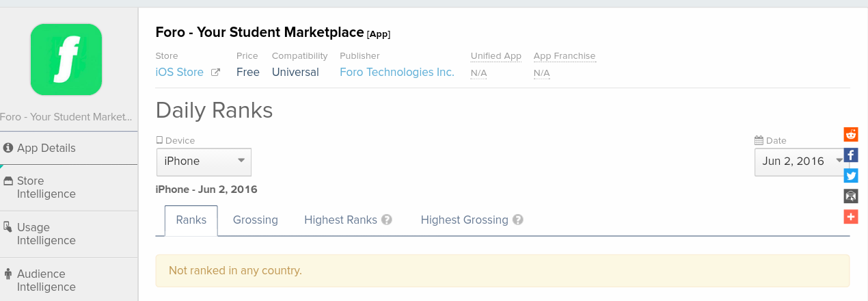The height and width of the screenshot is (301, 868).
Task: Share page on Reddit
Action: point(851,134)
